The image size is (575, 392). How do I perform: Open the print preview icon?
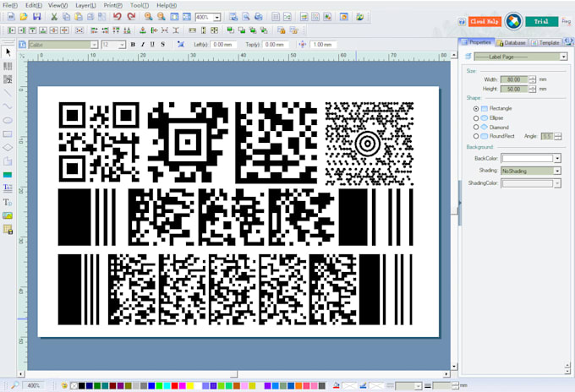pyautogui.click(x=246, y=17)
